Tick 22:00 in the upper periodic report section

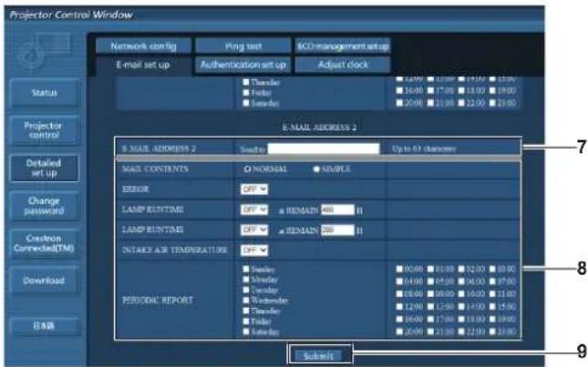coord(461,103)
